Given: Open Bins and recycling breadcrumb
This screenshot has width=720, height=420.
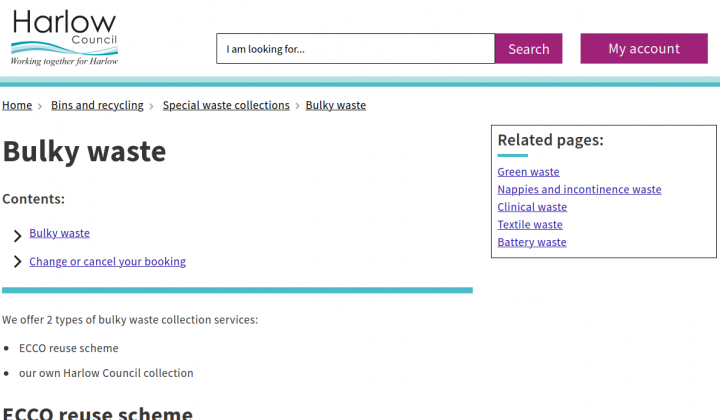Looking at the screenshot, I should (97, 105).
